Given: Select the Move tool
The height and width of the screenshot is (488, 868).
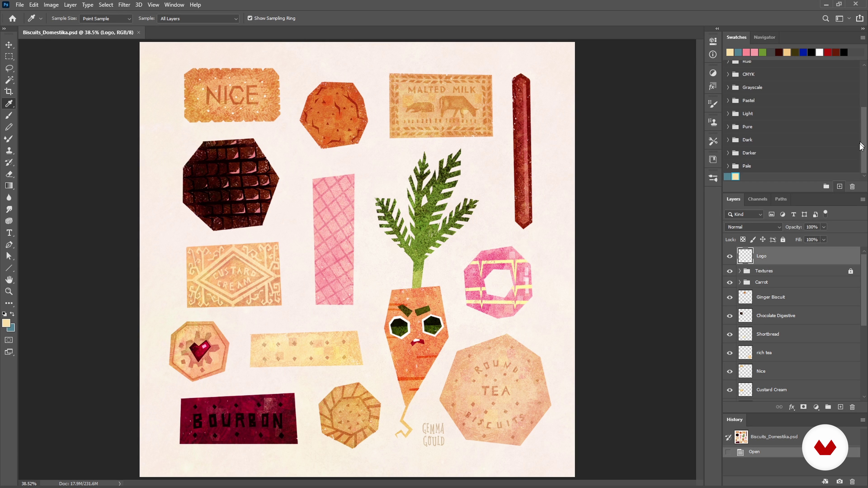Looking at the screenshot, I should (x=9, y=45).
